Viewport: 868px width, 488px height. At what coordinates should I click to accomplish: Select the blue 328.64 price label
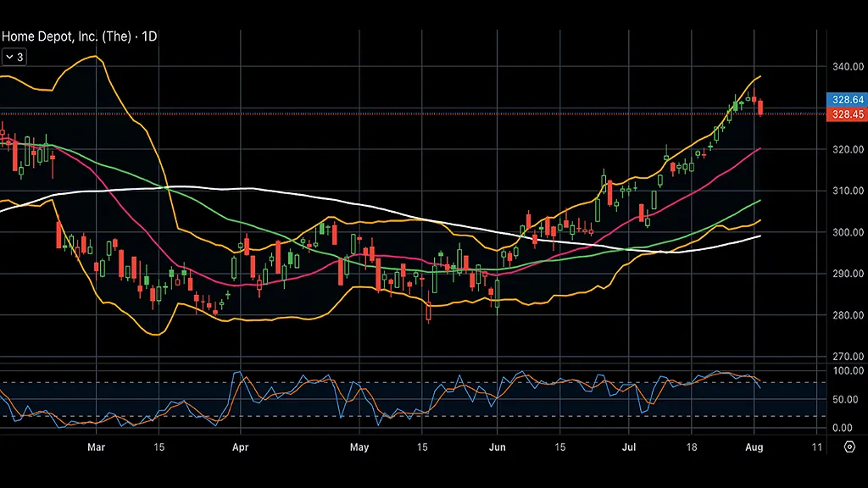848,100
